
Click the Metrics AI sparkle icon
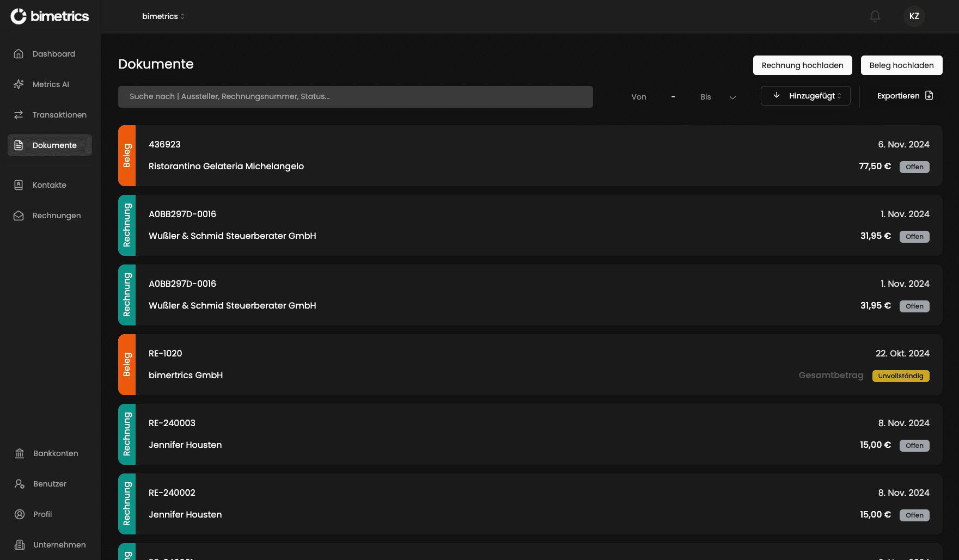(x=19, y=84)
